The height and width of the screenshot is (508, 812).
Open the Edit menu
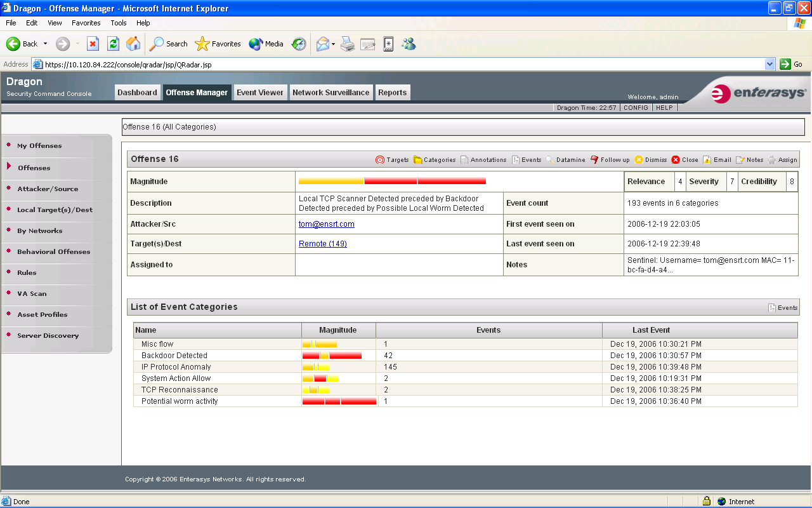tap(32, 23)
